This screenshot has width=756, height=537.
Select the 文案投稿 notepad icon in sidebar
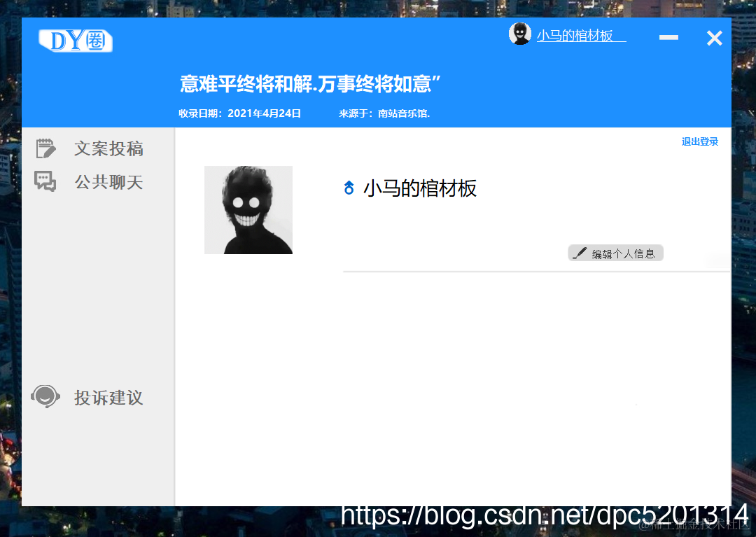(45, 148)
